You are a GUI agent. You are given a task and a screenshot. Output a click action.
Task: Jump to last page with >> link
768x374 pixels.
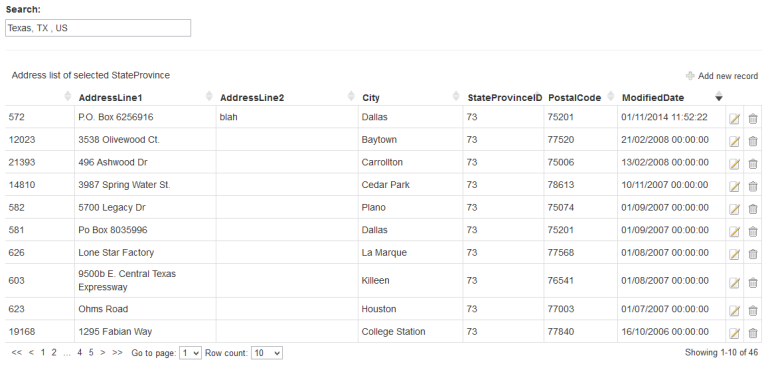[117, 352]
